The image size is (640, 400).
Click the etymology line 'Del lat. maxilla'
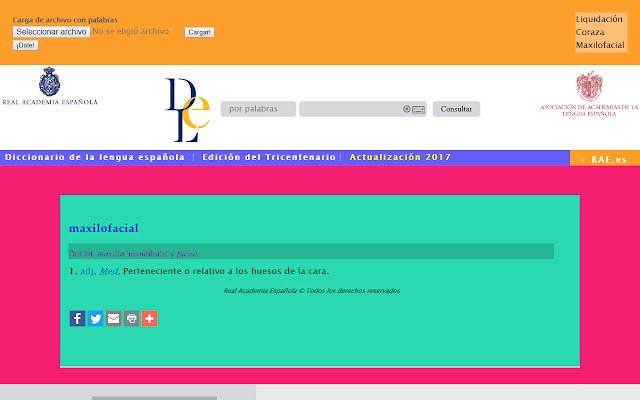click(x=133, y=253)
